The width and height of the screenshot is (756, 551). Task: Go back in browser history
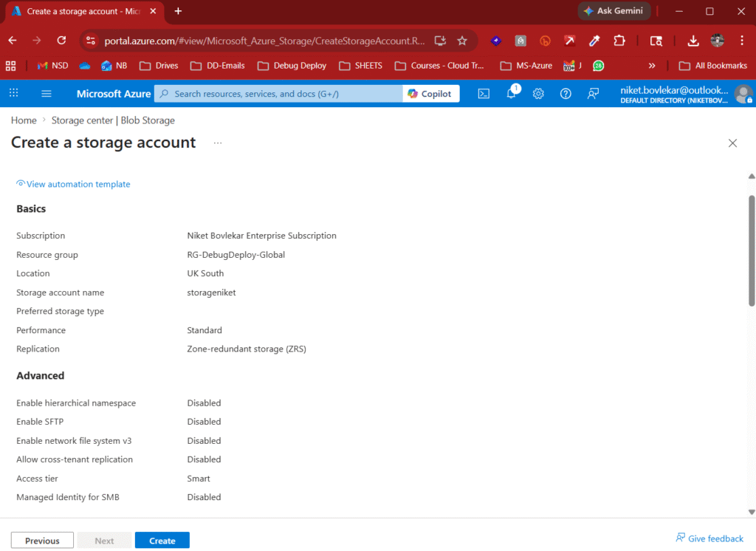[x=13, y=41]
